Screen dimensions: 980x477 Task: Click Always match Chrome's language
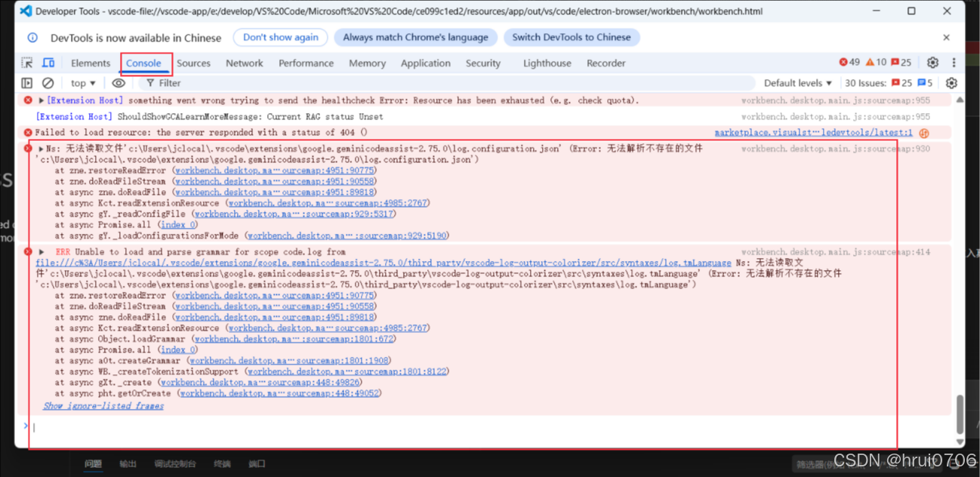pyautogui.click(x=415, y=37)
